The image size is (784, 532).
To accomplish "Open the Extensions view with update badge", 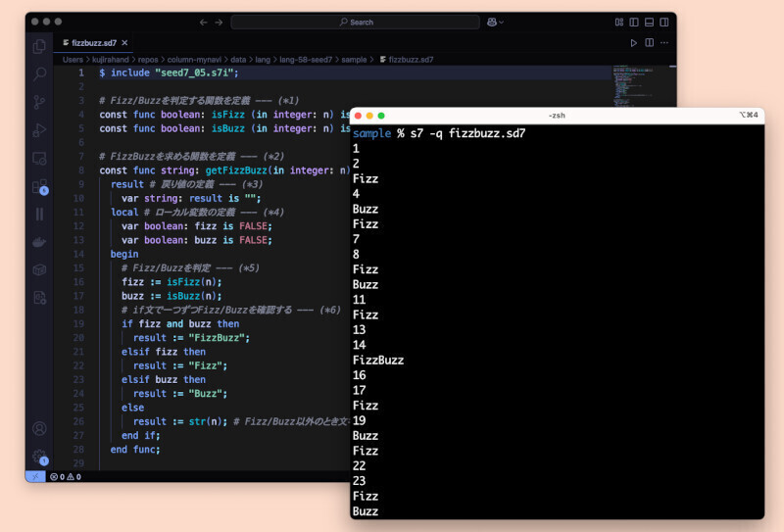I will [x=39, y=187].
